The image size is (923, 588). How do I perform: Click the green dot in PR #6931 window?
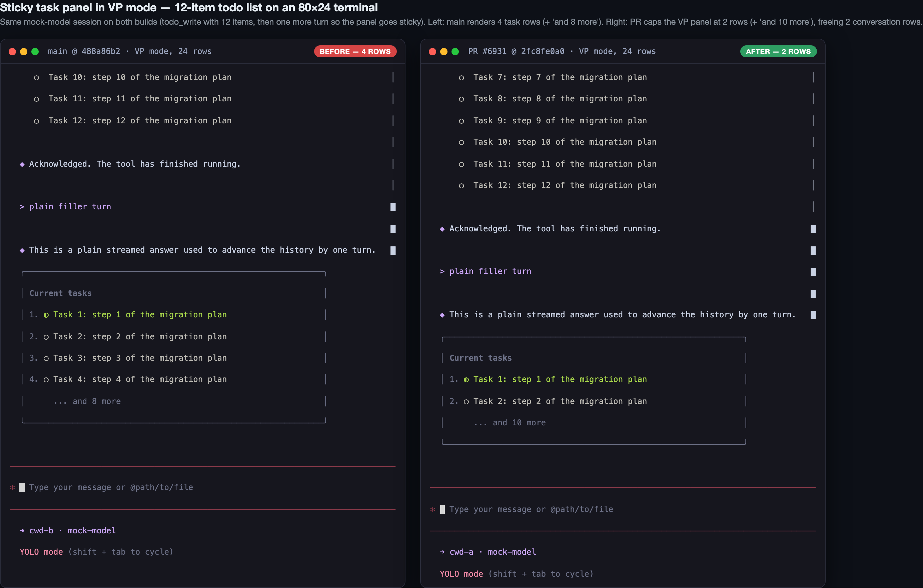click(455, 52)
